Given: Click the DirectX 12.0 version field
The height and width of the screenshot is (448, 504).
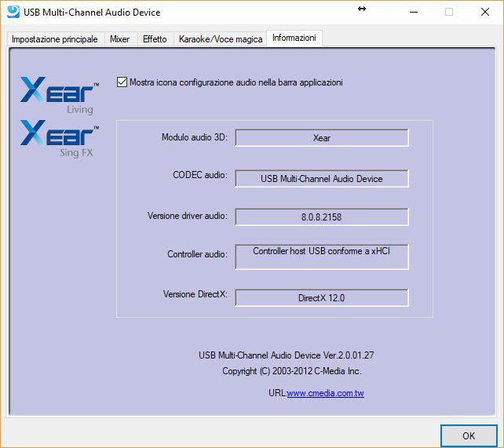Looking at the screenshot, I should point(322,297).
